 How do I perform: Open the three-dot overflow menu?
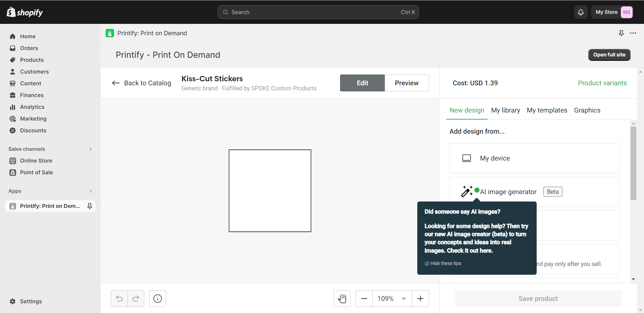tap(633, 33)
